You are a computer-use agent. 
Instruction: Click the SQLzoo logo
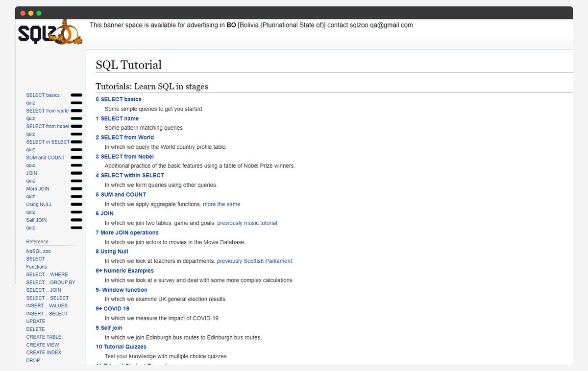(x=49, y=32)
